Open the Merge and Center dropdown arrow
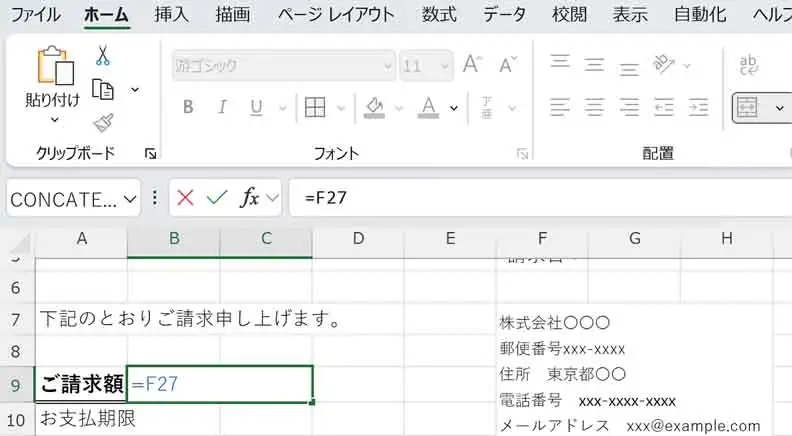Image resolution: width=792 pixels, height=436 pixels. tap(779, 108)
